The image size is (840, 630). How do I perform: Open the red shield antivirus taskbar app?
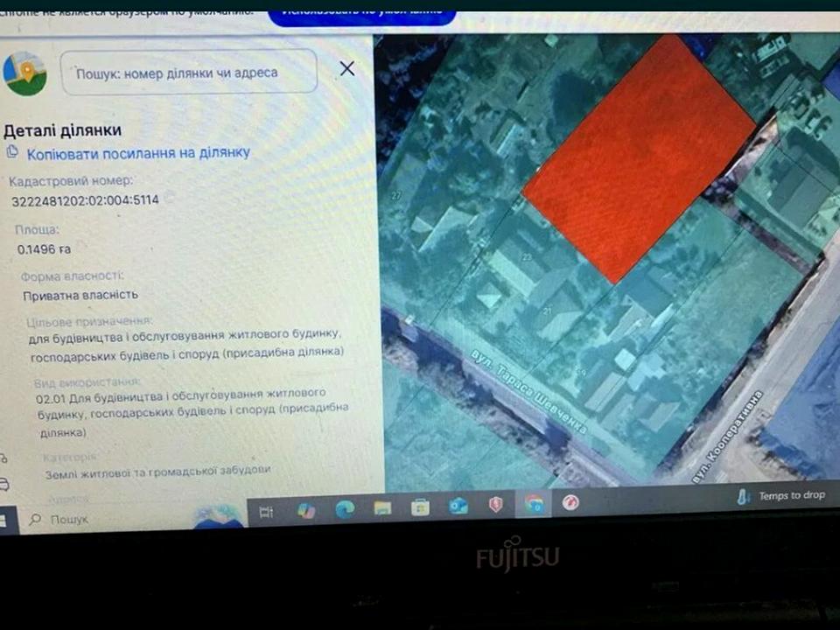[x=495, y=505]
